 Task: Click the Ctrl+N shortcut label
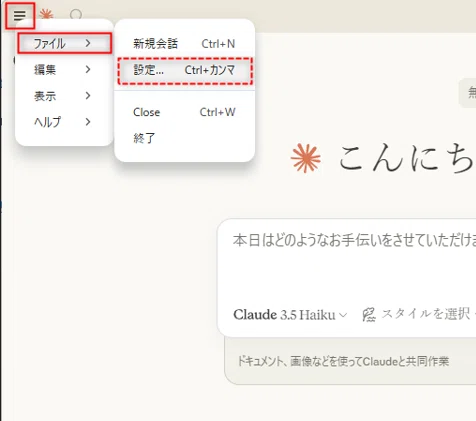click(218, 44)
